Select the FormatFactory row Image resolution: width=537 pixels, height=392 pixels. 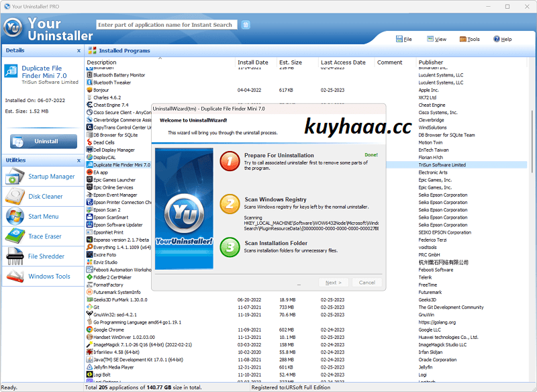pos(305,285)
